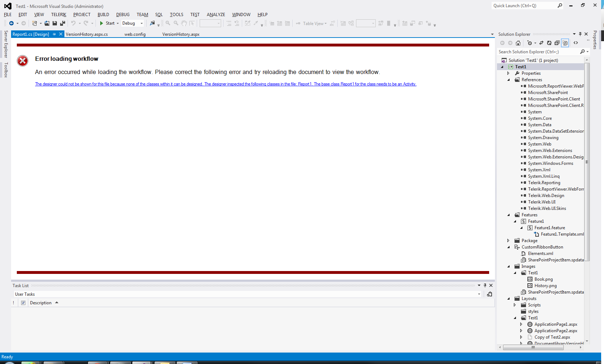604x364 pixels.
Task: Open the Task List window position dropdown
Action: click(x=479, y=285)
